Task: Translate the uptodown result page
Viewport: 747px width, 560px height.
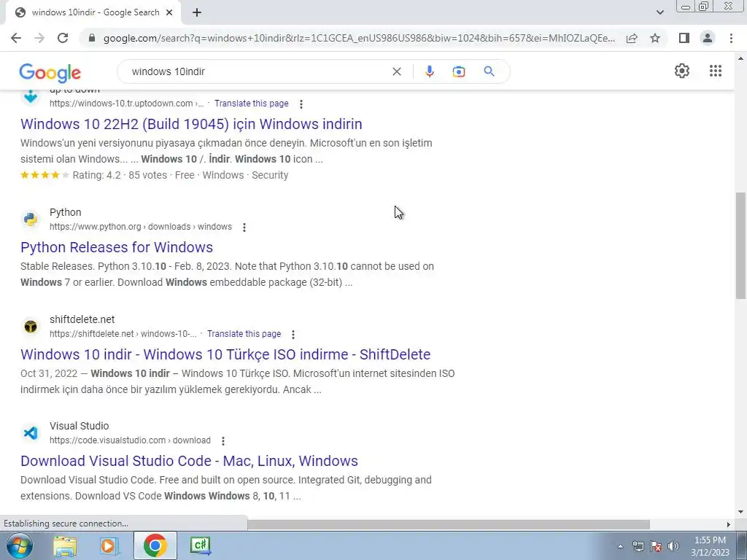Action: tap(252, 104)
